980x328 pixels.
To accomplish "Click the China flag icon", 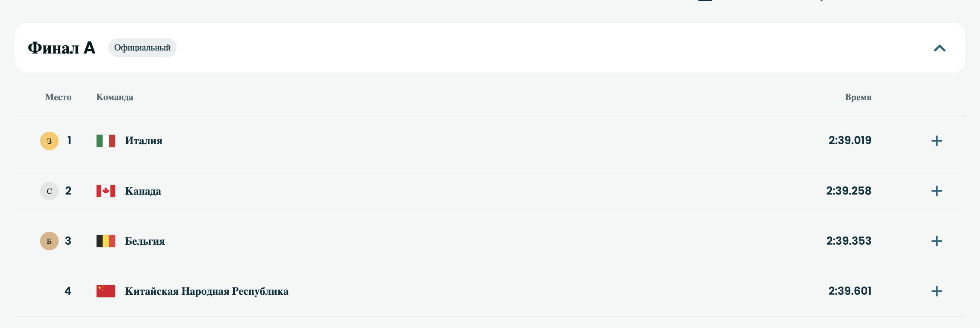I will coord(106,291).
